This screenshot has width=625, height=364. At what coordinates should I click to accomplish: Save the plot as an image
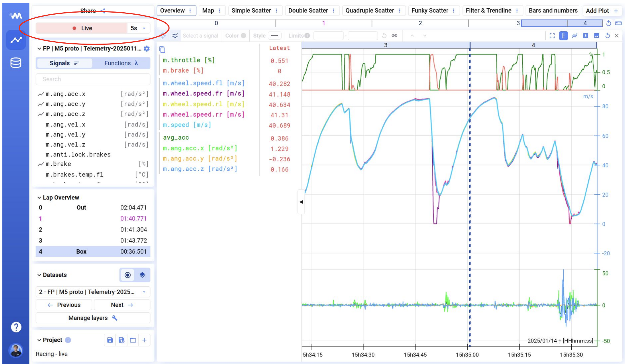(x=596, y=36)
